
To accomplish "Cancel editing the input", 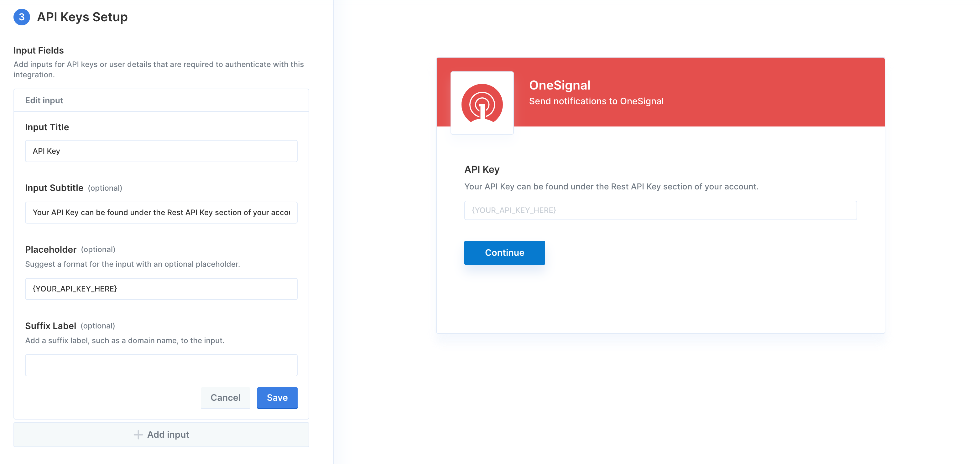I will 225,398.
